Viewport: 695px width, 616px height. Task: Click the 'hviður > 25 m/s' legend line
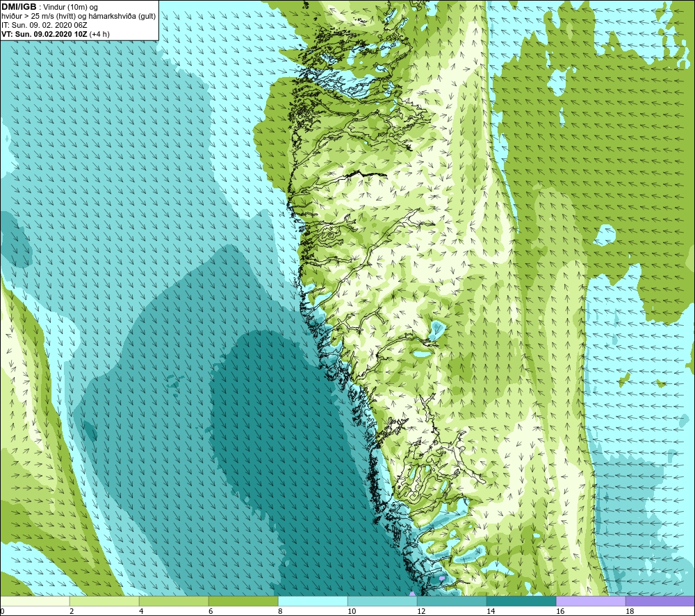79,17
